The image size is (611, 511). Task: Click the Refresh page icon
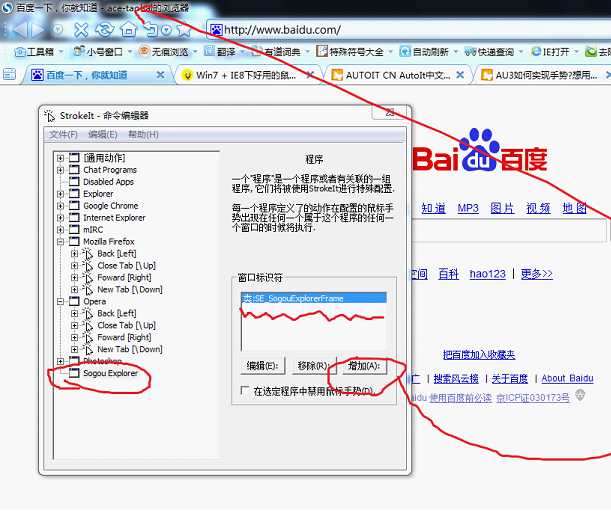(105, 30)
